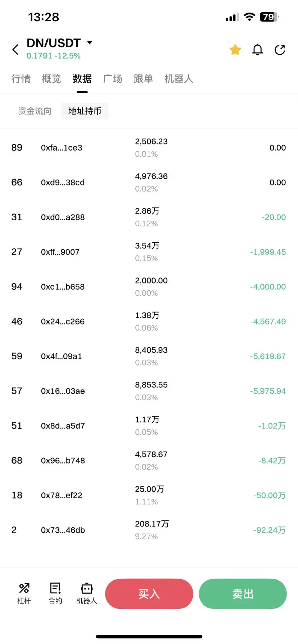Screen dimensions: 298x644
Task: Open the 杠杆 leverage icon
Action: 24,593
